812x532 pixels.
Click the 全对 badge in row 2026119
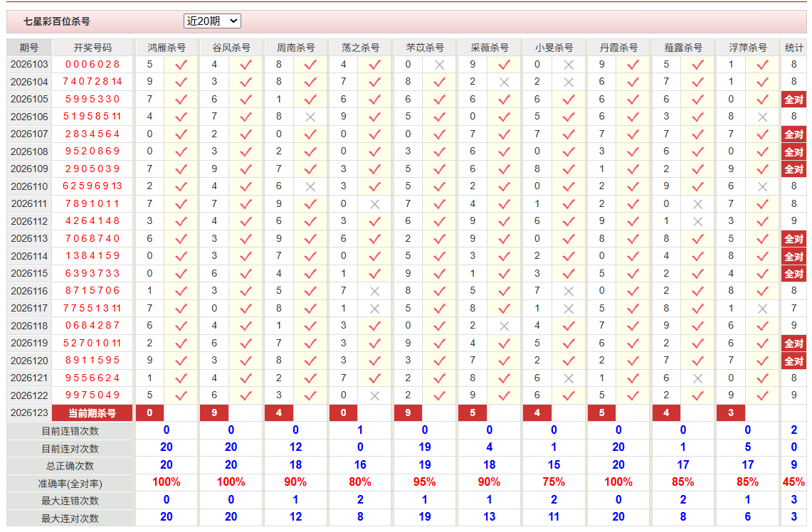[794, 344]
